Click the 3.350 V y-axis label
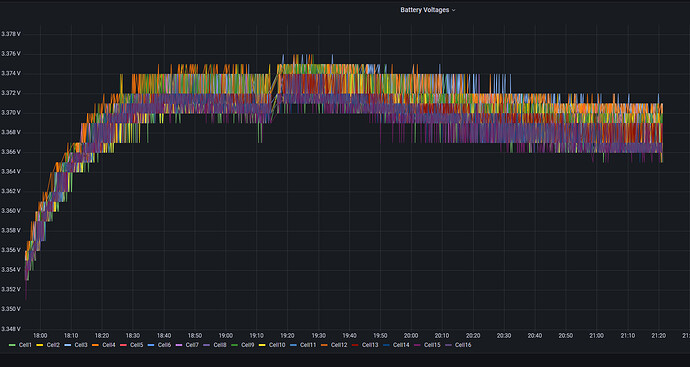This screenshot has width=690, height=367. click(x=11, y=309)
